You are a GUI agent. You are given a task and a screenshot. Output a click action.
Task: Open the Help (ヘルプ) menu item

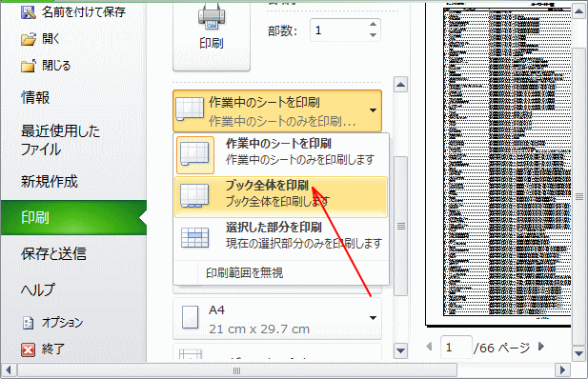[x=38, y=289]
